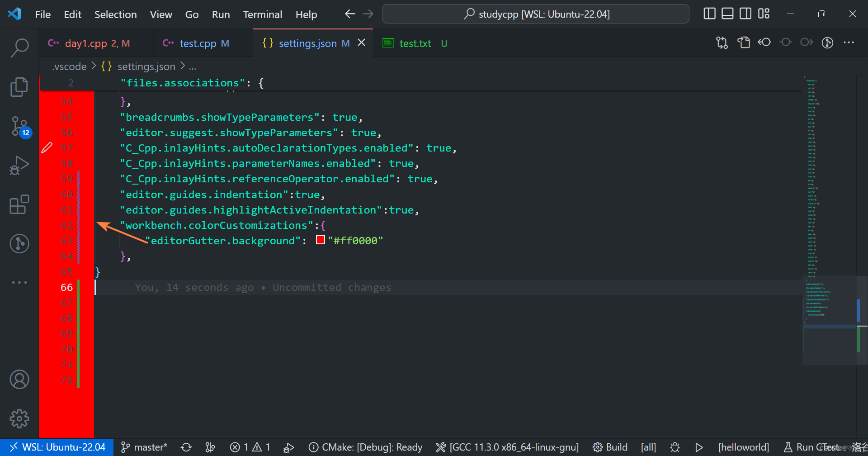
Task: Toggle file blame GitLens icon
Action: pos(827,43)
